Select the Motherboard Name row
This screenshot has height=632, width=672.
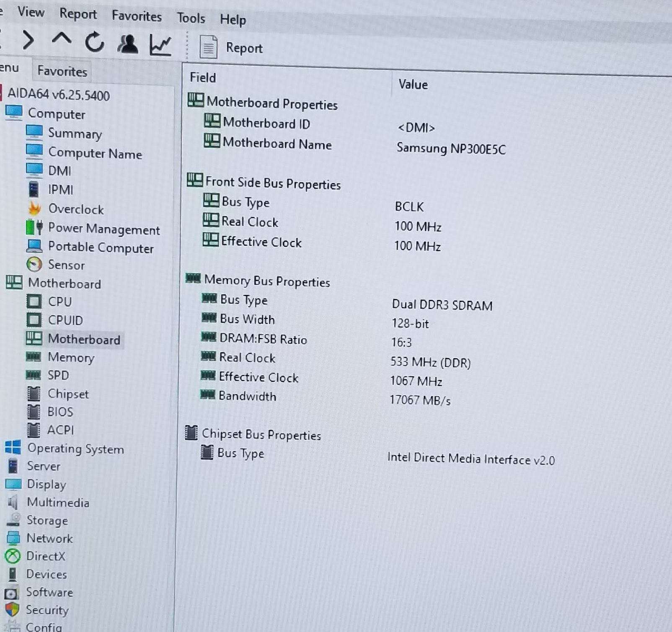pyautogui.click(x=277, y=144)
